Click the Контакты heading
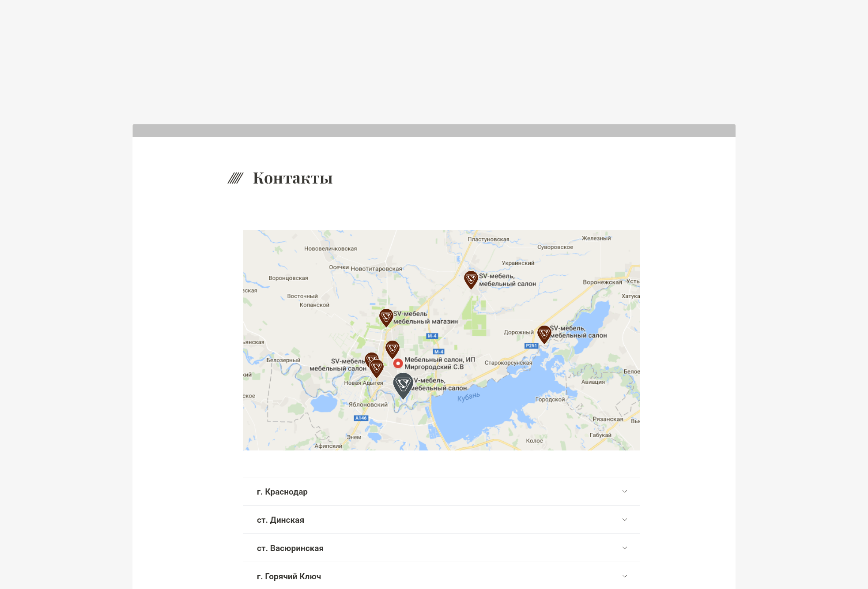The height and width of the screenshot is (589, 868). click(293, 178)
